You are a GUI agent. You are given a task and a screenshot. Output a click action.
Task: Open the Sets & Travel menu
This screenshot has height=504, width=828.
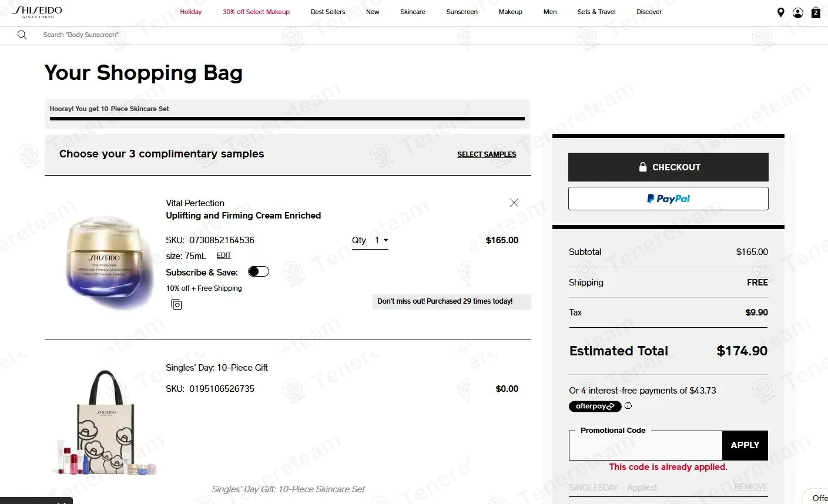click(596, 12)
